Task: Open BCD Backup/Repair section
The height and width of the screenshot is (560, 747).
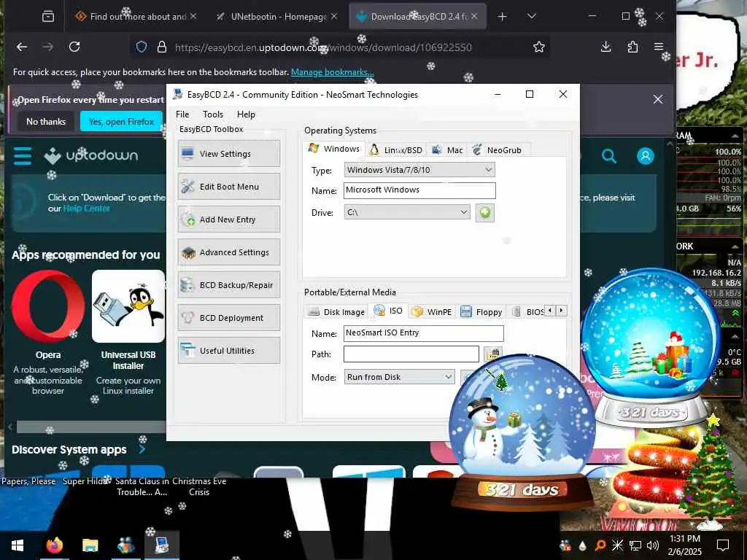Action: tap(228, 285)
